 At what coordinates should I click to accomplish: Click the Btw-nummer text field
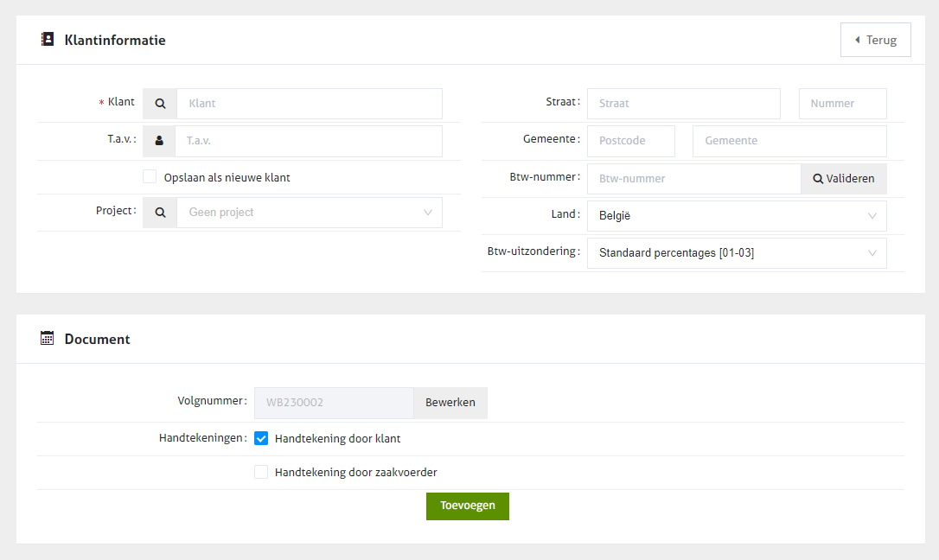(x=693, y=179)
